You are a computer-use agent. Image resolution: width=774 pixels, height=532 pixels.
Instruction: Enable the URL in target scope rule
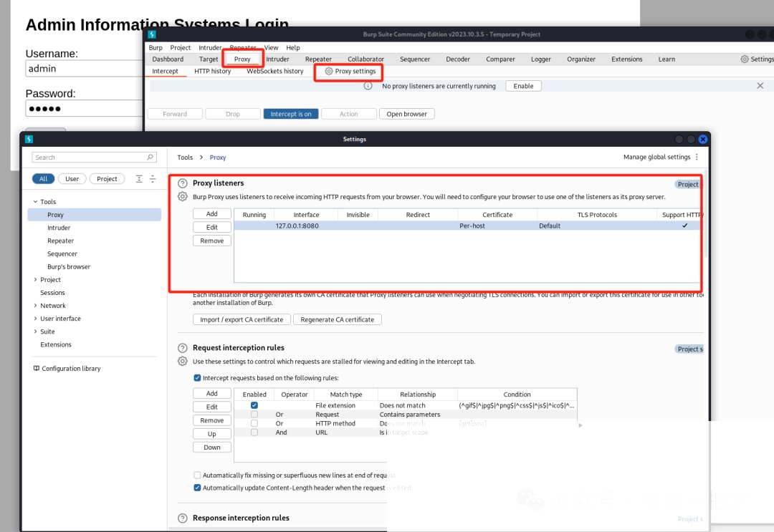pyautogui.click(x=254, y=432)
